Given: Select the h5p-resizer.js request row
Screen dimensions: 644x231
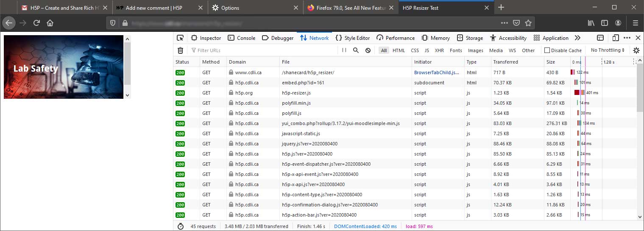Looking at the screenshot, I should click(x=405, y=93).
